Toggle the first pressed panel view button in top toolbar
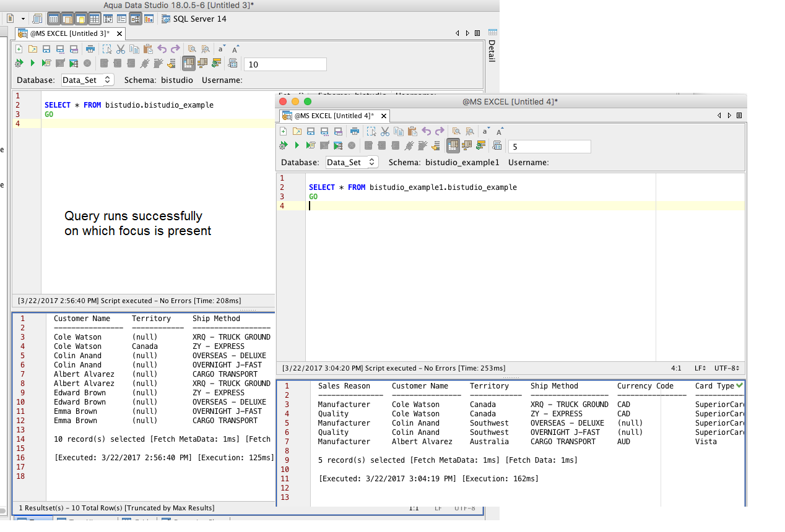The image size is (785, 532). (x=54, y=19)
